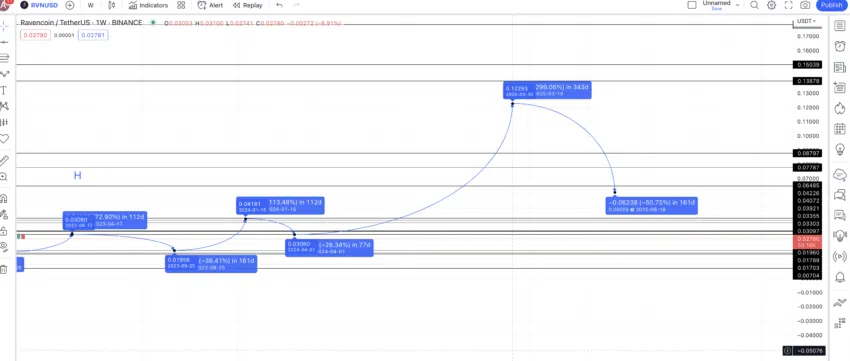The height and width of the screenshot is (361, 850).
Task: Toggle magnet mode in left toolbar
Action: [4, 198]
